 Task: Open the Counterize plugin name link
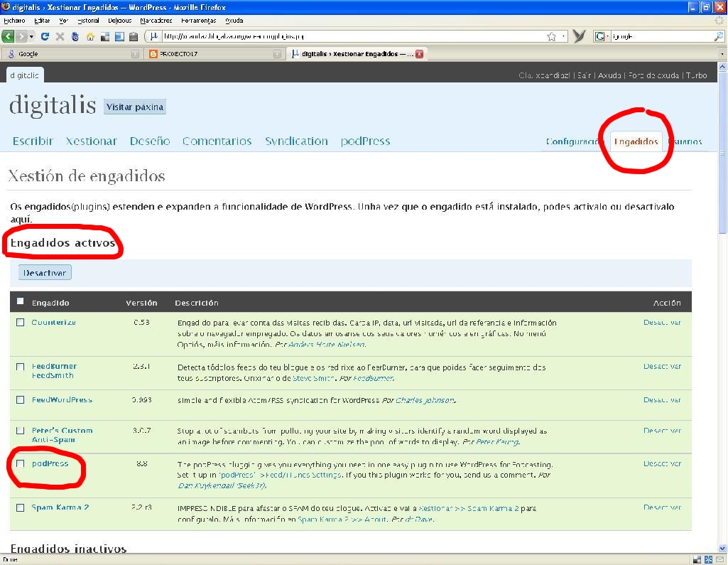(53, 322)
